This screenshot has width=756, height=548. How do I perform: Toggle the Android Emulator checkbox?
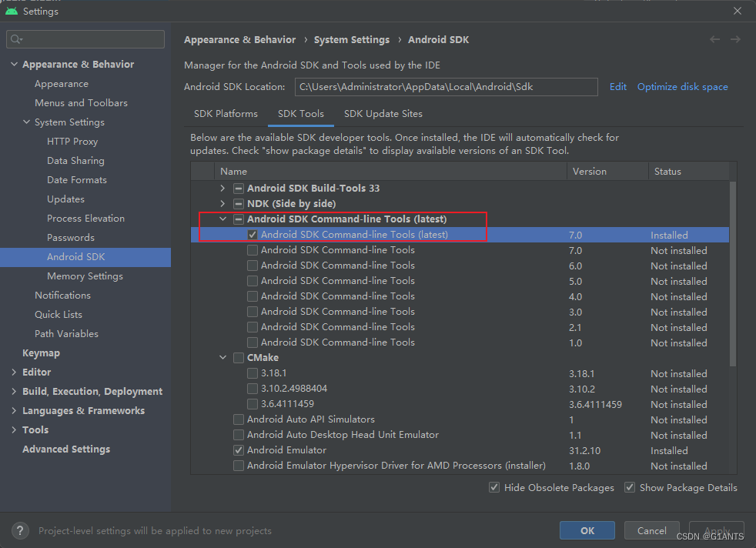point(238,450)
